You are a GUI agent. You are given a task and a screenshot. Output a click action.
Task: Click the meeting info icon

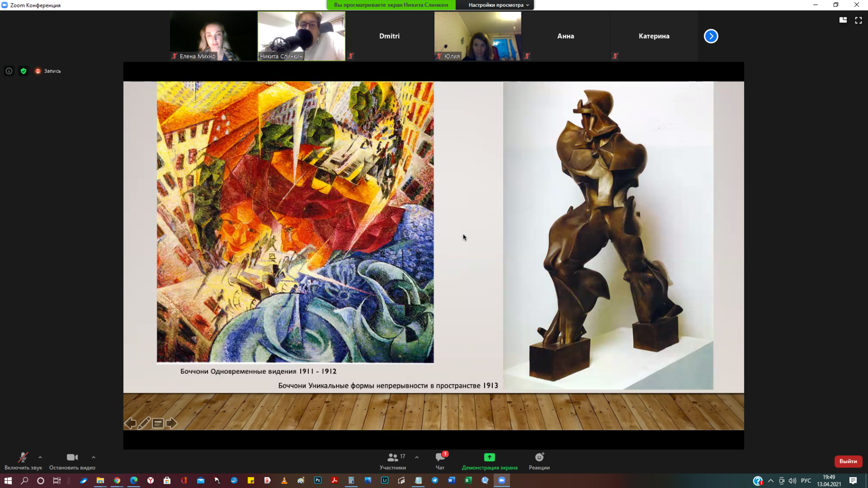click(x=9, y=71)
